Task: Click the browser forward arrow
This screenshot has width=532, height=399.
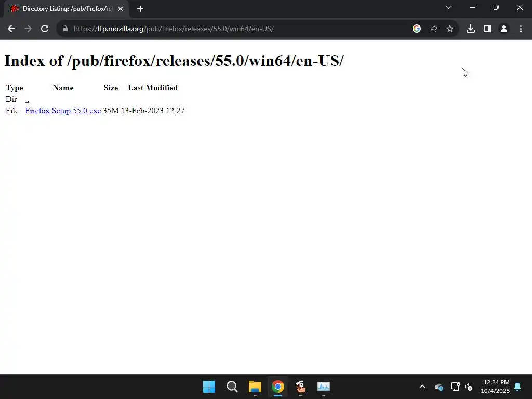Action: pos(28,29)
